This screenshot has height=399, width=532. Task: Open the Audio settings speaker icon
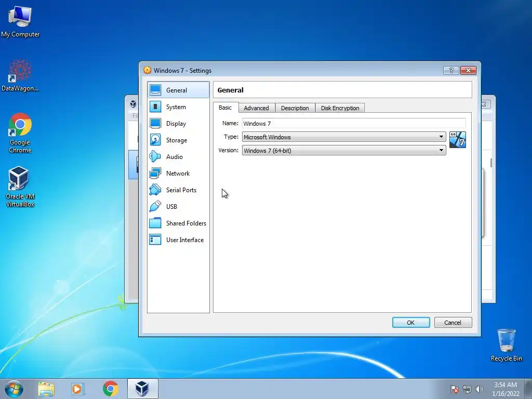[x=155, y=156]
